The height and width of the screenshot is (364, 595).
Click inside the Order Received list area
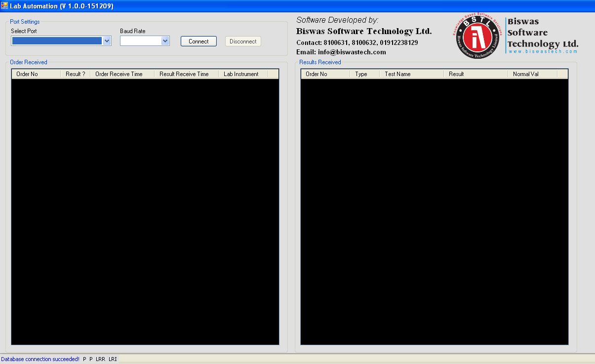145,211
